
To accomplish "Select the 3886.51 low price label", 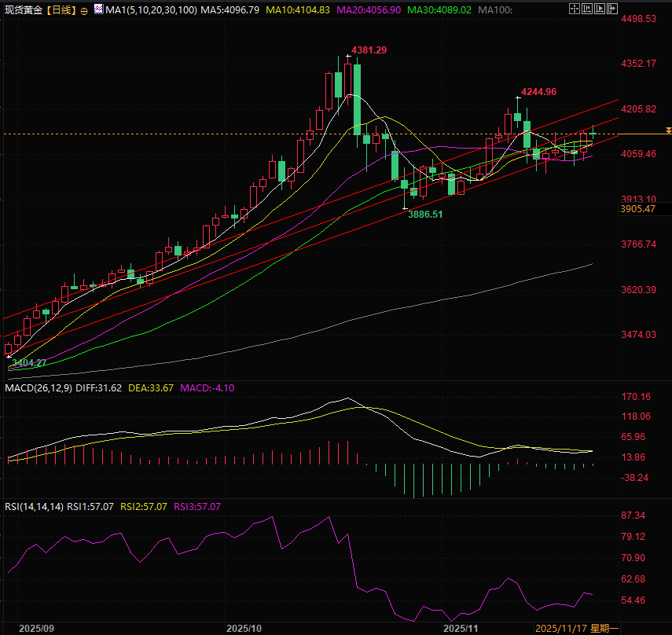I will 424,214.
